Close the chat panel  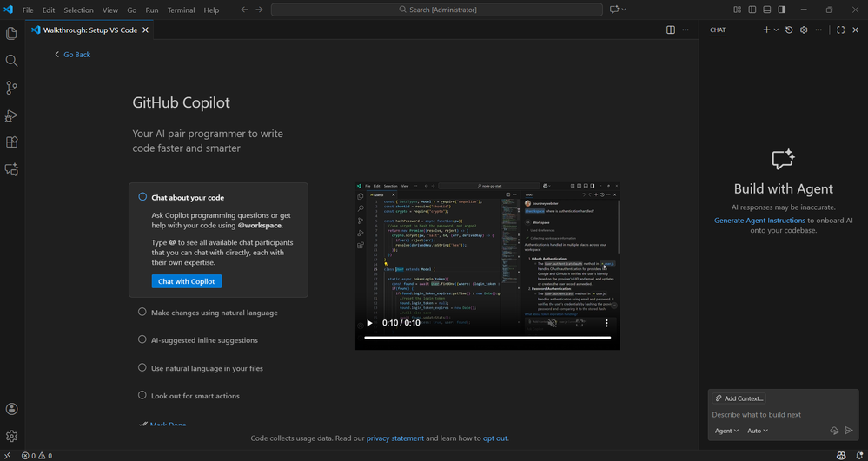855,30
